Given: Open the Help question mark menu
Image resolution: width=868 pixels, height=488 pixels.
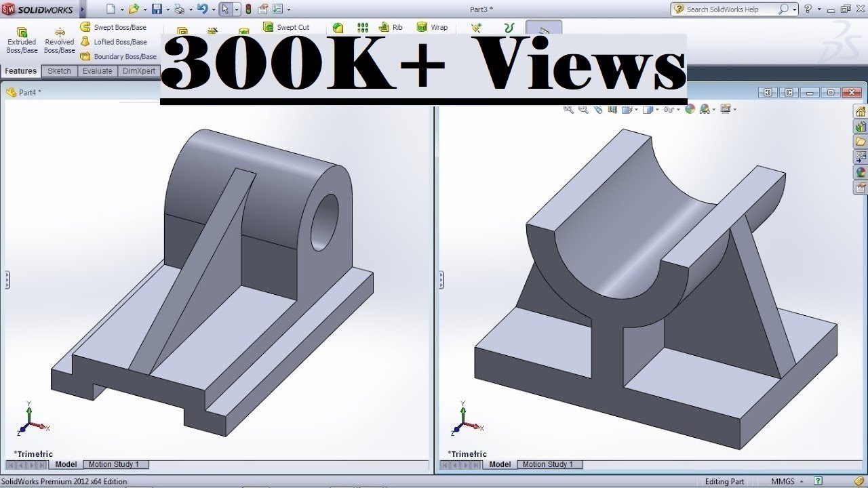Looking at the screenshot, I should 808,9.
